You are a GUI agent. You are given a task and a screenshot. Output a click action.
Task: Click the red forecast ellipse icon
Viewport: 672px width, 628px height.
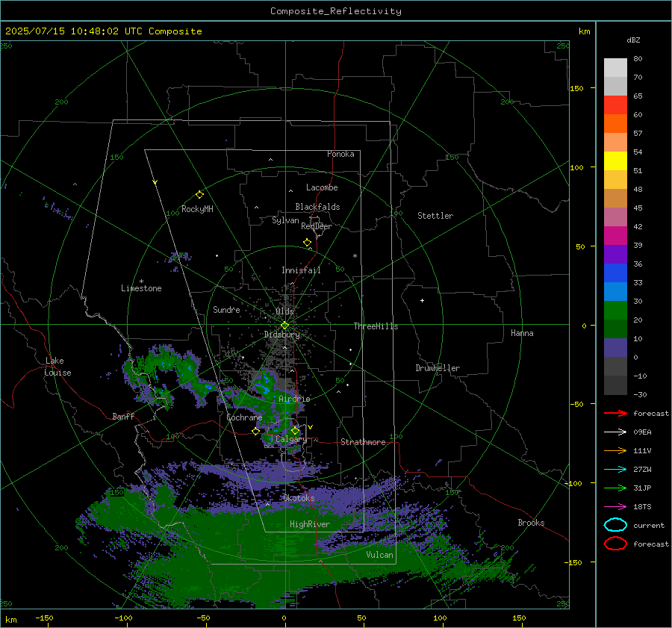coord(615,544)
